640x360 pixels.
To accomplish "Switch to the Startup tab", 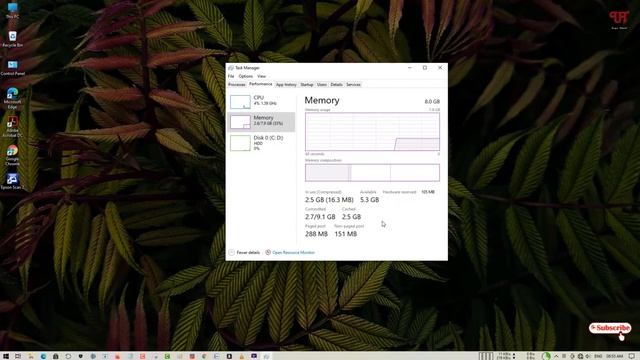I will (307, 84).
